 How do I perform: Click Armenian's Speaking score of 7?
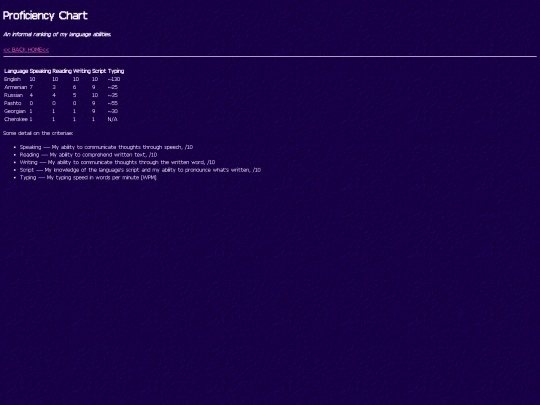[31, 87]
